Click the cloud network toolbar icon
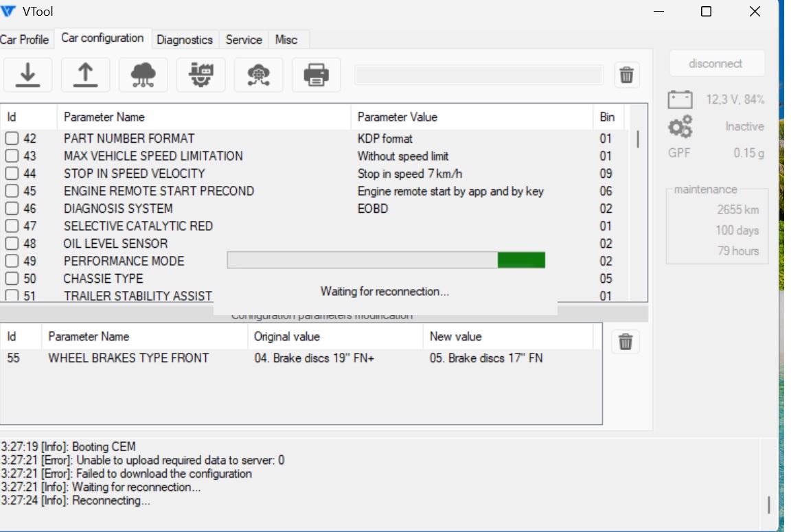Screen dimensions: 791x532 (143, 75)
